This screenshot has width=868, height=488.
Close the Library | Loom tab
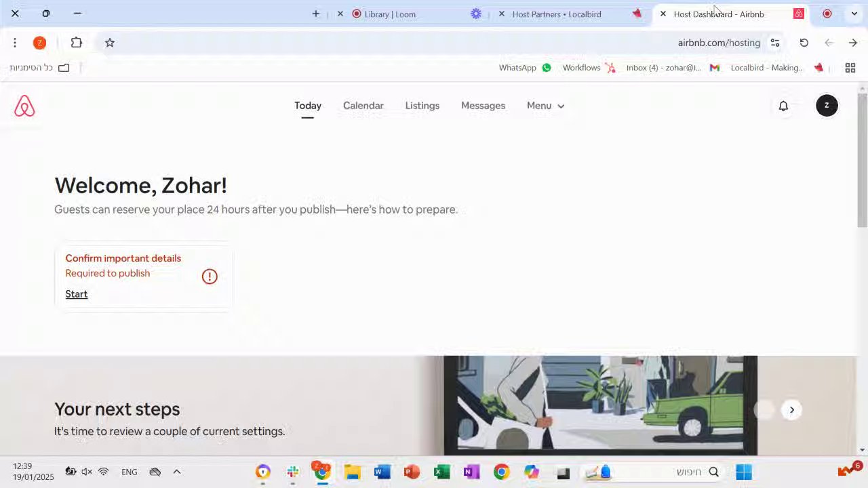pyautogui.click(x=340, y=14)
